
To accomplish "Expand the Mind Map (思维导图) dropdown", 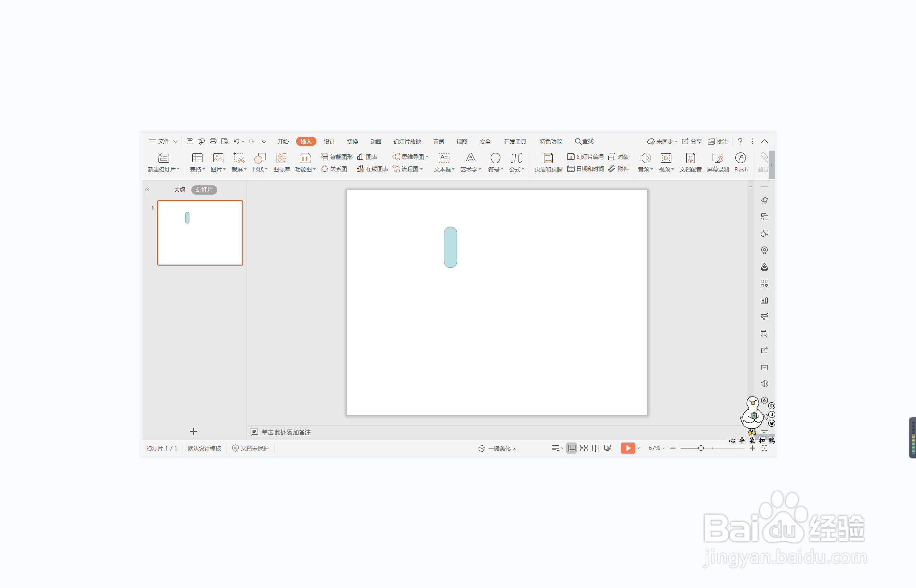I will (427, 157).
